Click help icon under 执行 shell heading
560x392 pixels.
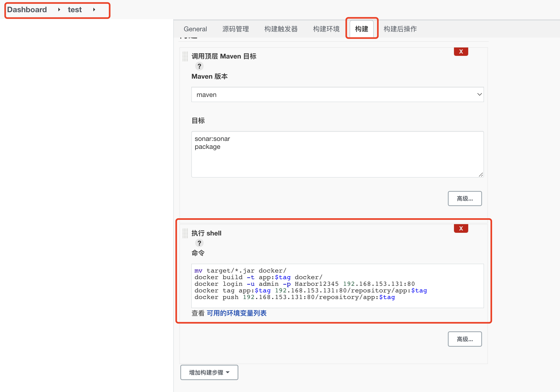point(199,243)
